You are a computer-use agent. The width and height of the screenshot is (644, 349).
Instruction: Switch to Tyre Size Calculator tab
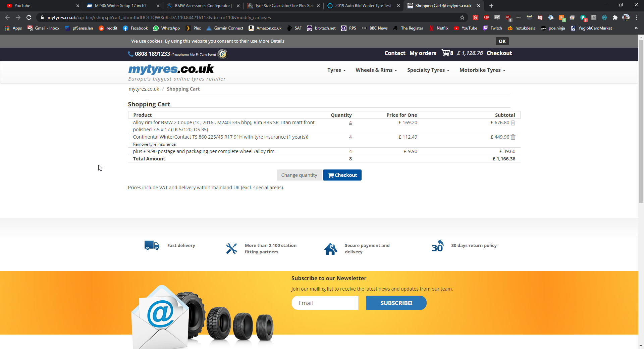click(284, 6)
